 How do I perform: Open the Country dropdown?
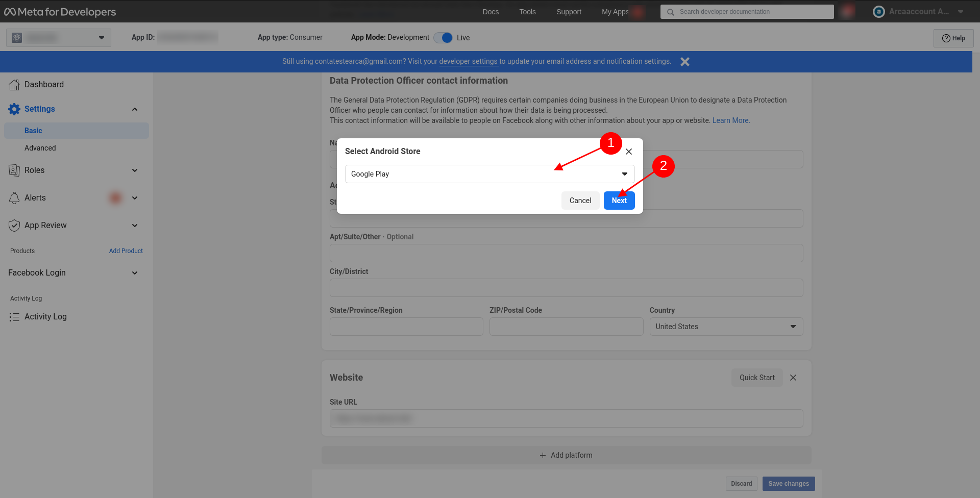click(726, 327)
